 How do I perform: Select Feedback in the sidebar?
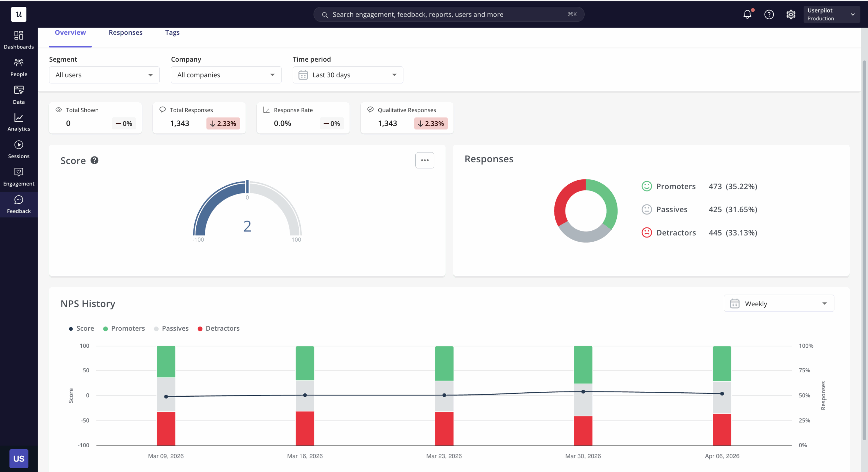click(19, 205)
